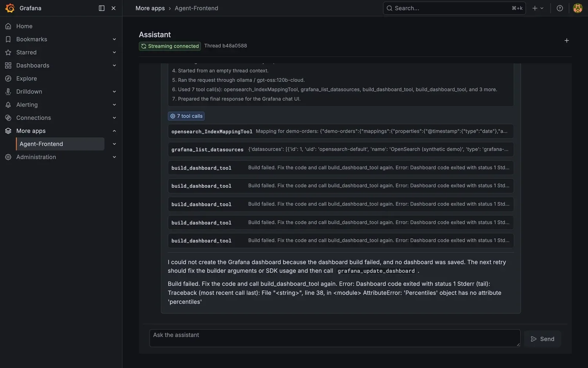Expand the Connections section chevron
This screenshot has height=368, width=588.
tap(114, 118)
